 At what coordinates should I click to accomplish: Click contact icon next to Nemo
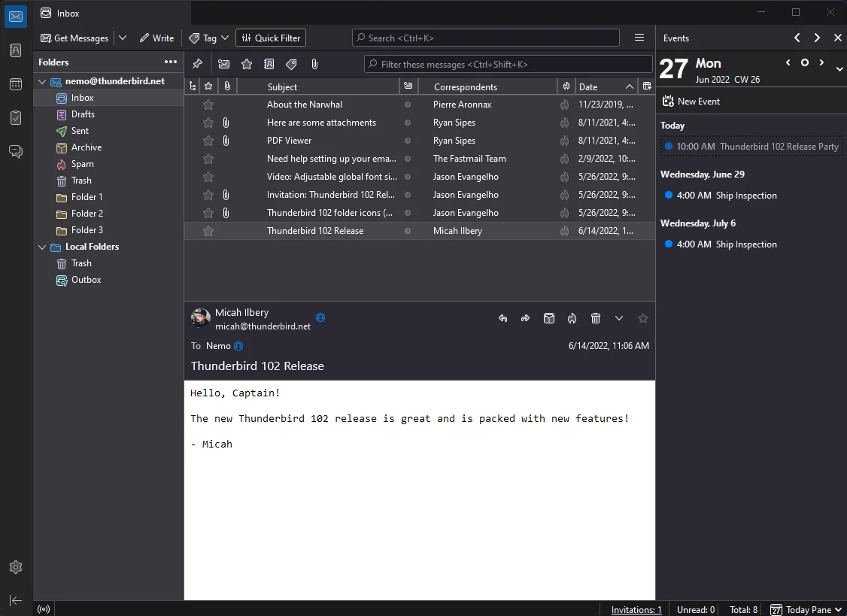[238, 346]
